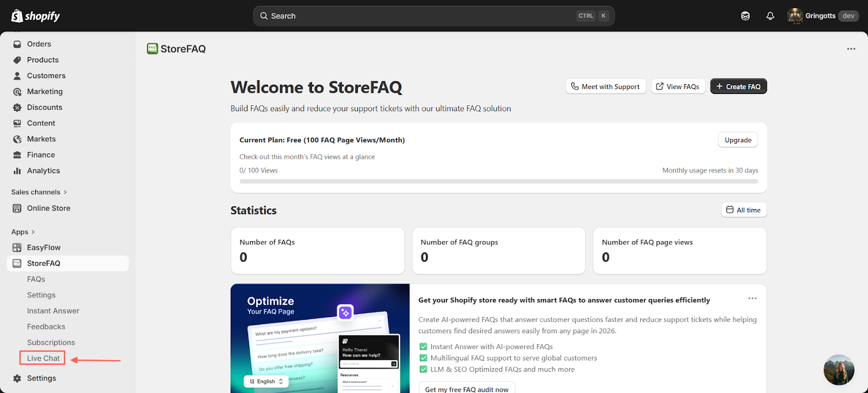Screen dimensions: 868x393
Task: Expand the Sales channels section
Action: (39, 192)
